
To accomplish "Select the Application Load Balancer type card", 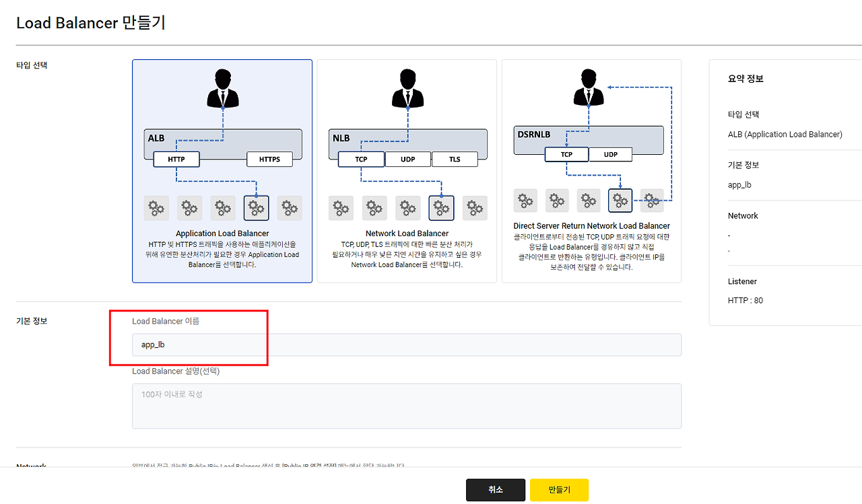I will click(222, 171).
